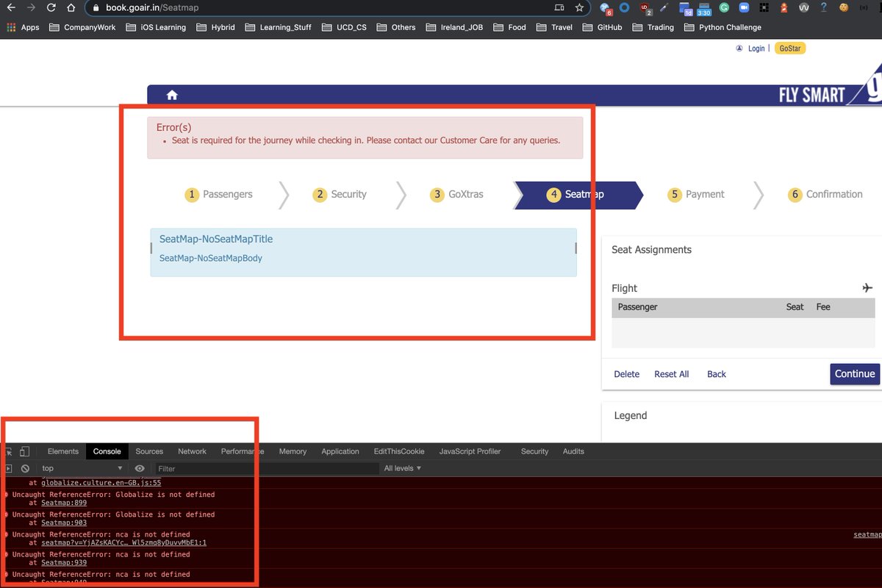This screenshot has width=882, height=588.
Task: Go to the Payment step in the progress bar
Action: (695, 194)
